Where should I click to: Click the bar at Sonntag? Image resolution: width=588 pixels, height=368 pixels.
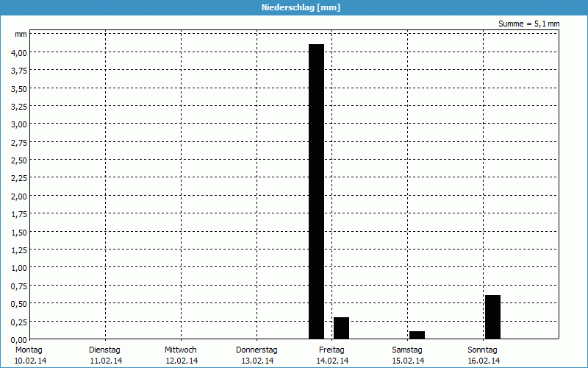[x=492, y=317]
